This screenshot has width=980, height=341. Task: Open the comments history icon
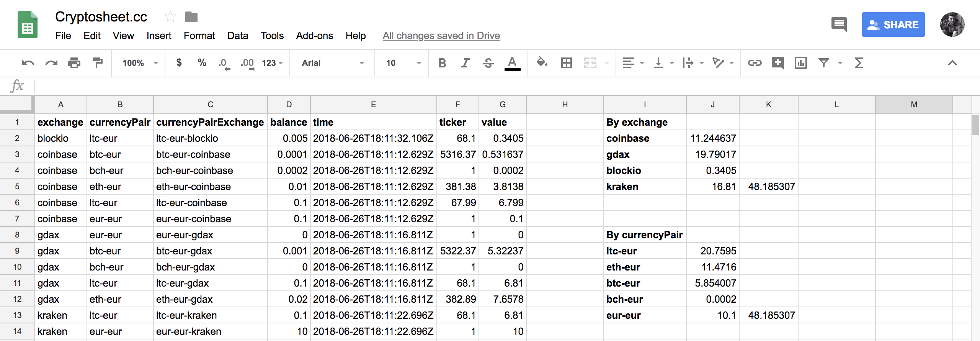[x=839, y=25]
